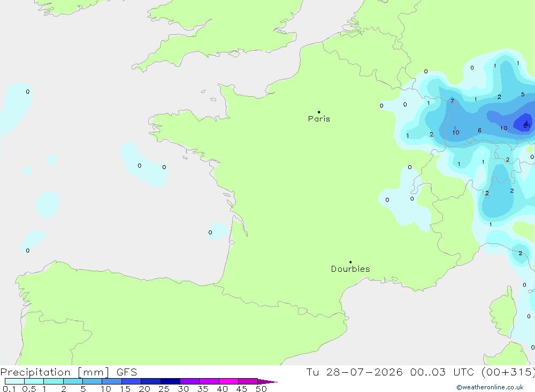This screenshot has height=392, width=535.
Task: Pick the 10–15 mm legend color swatch
Action: pyautogui.click(x=112, y=381)
